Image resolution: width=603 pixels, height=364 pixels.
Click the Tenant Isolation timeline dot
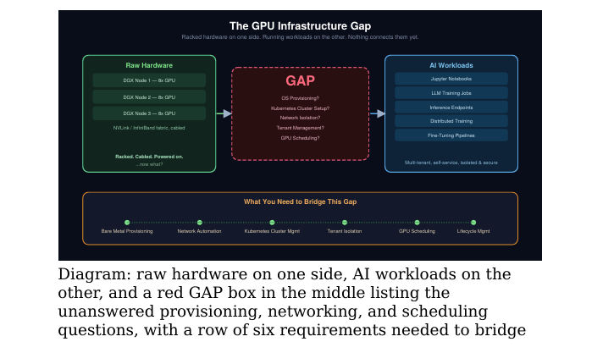click(x=345, y=222)
